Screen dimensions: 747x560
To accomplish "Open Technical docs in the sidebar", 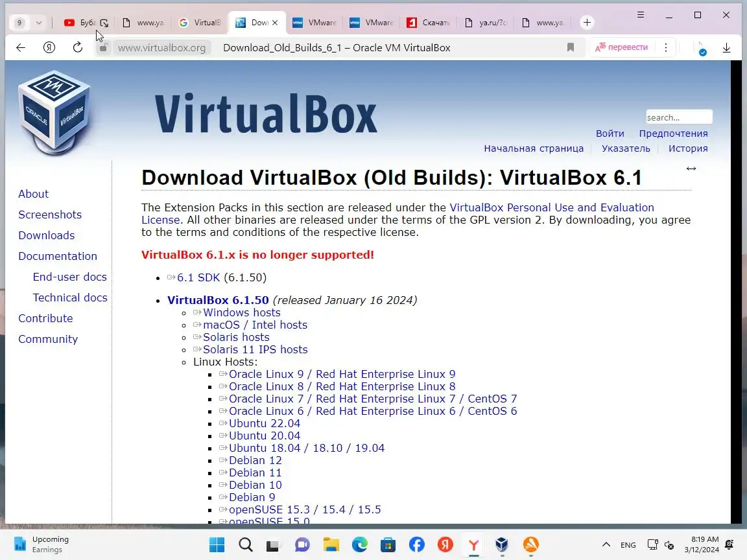I will pyautogui.click(x=70, y=297).
